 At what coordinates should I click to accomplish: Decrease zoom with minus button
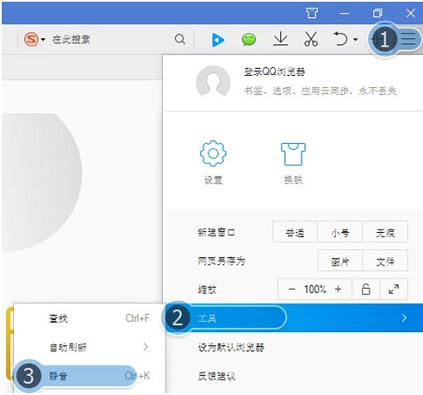pos(292,289)
